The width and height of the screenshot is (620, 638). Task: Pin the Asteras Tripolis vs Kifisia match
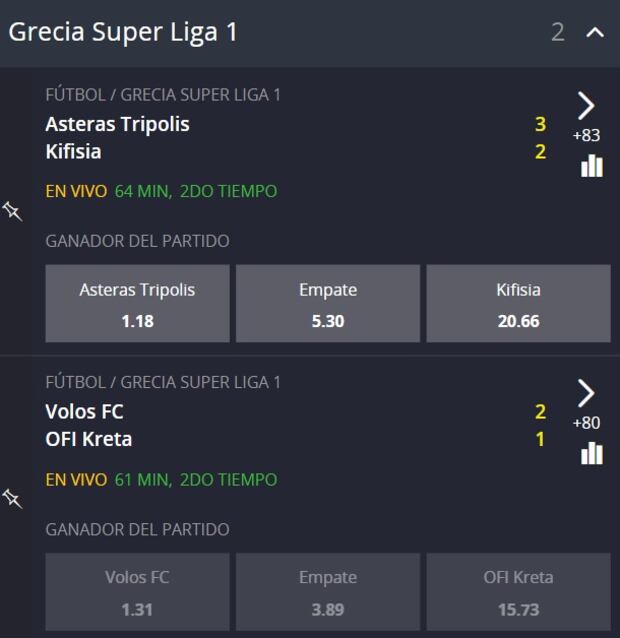tap(13, 211)
